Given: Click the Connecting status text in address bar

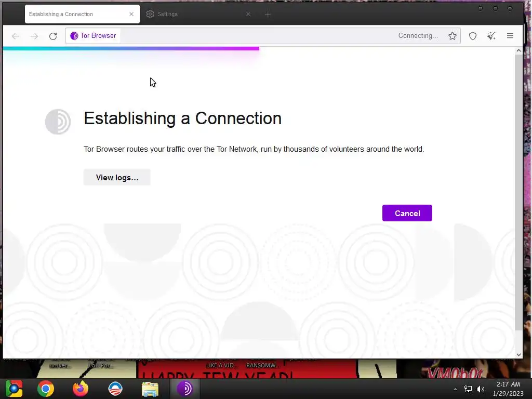Looking at the screenshot, I should coord(418,36).
